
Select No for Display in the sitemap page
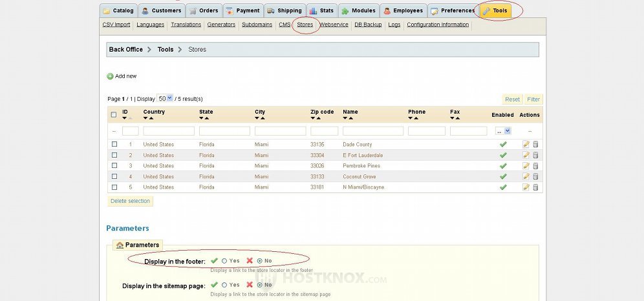tap(259, 285)
